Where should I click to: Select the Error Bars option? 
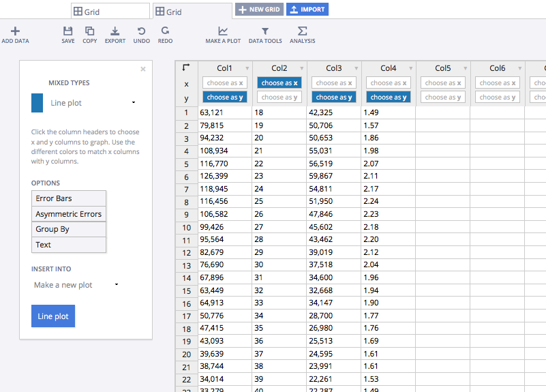[68, 198]
